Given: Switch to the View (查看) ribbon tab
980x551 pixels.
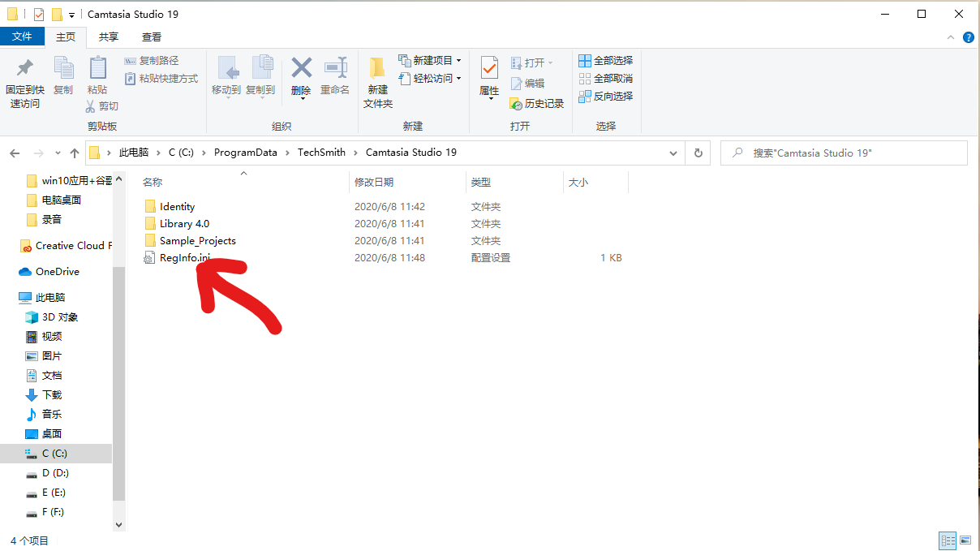Looking at the screenshot, I should [152, 37].
